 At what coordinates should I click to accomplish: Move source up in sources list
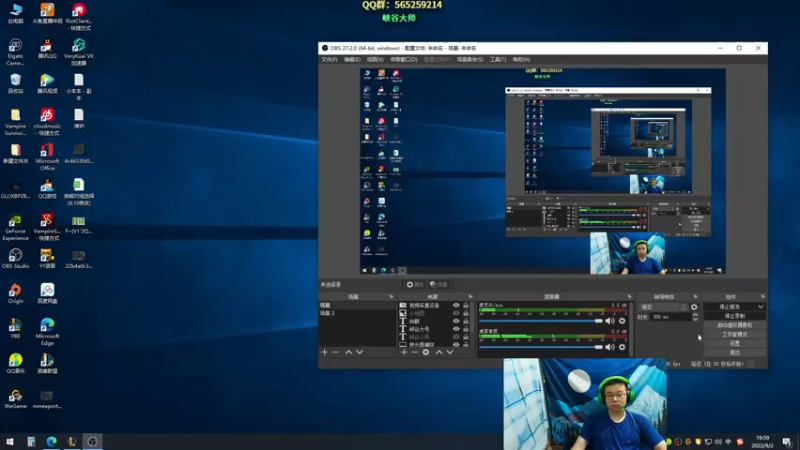(x=439, y=352)
